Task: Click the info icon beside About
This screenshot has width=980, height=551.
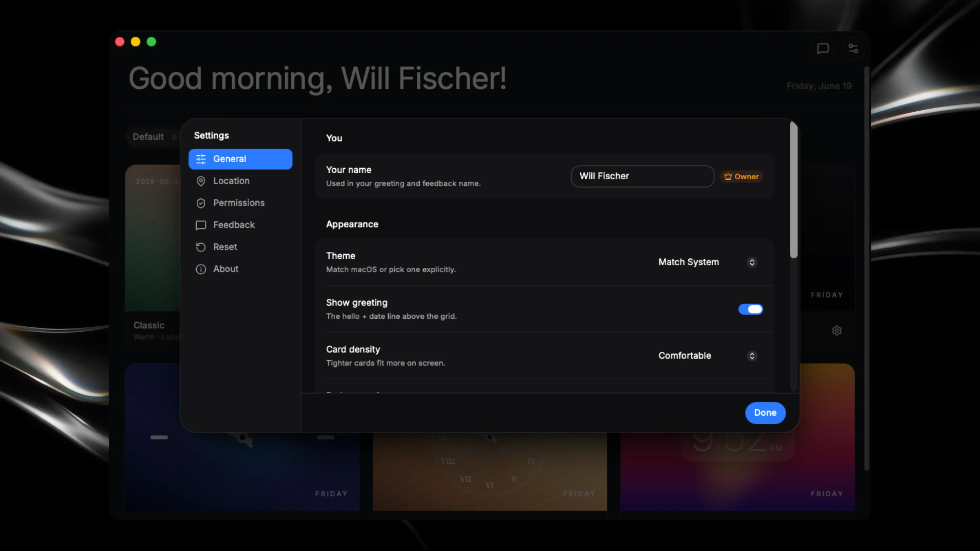Action: [201, 269]
